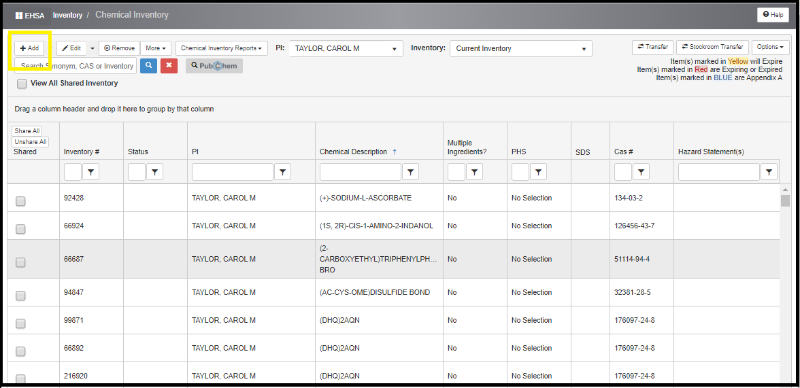The height and width of the screenshot is (388, 800).
Task: Open the Options dropdown
Action: point(769,46)
